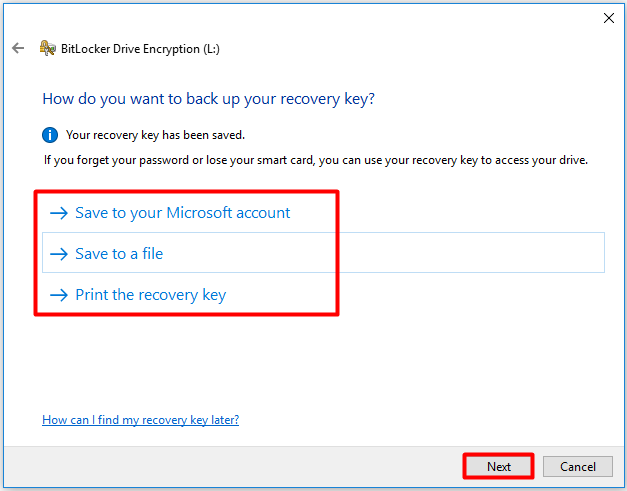Close the BitLocker wizard with the X
Screen dimensions: 627x491
click(609, 18)
